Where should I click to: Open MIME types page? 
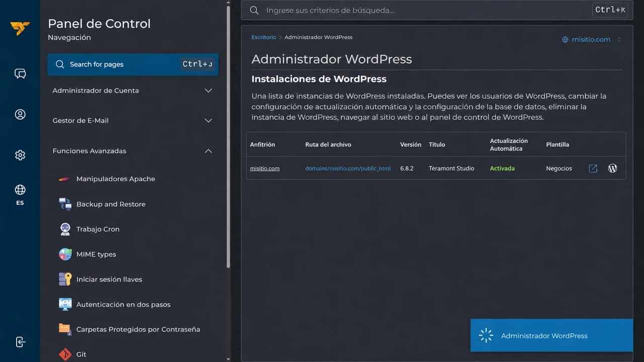click(x=96, y=254)
